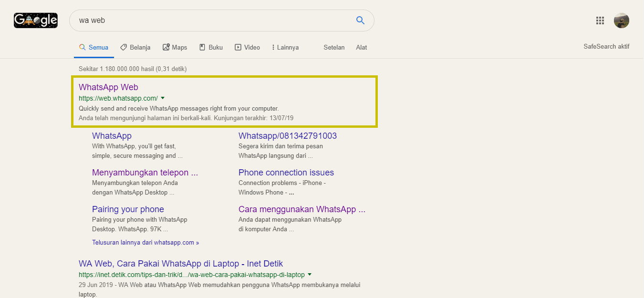
Task: Click the blue search magnifier icon
Action: click(x=360, y=21)
